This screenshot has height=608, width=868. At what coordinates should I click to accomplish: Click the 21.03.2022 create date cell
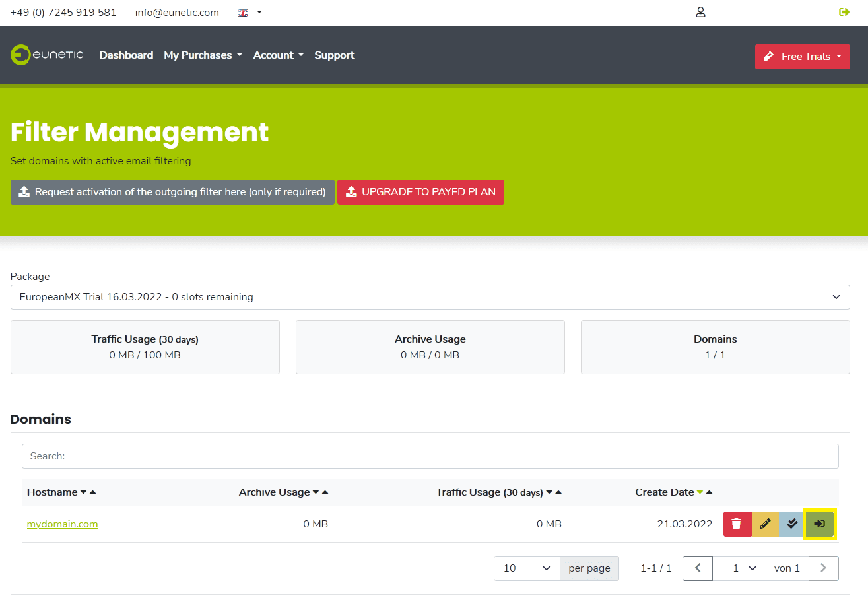[x=684, y=524]
